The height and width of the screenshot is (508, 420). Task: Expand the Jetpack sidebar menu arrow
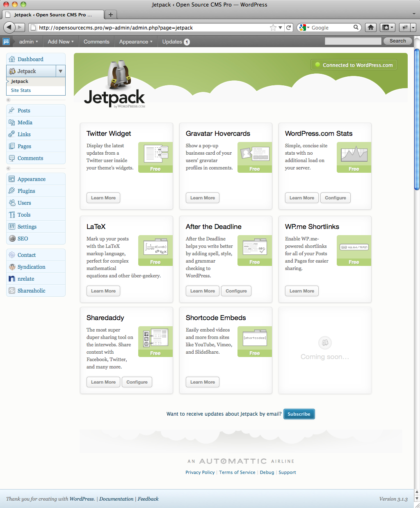click(x=60, y=71)
